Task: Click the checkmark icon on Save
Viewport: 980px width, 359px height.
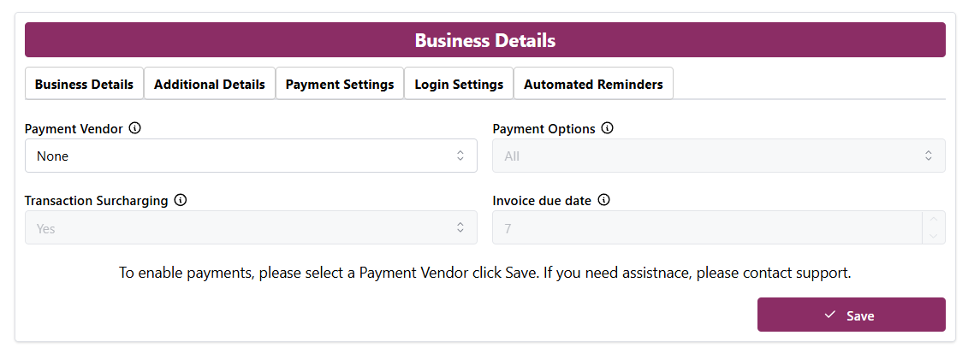Action: point(829,315)
